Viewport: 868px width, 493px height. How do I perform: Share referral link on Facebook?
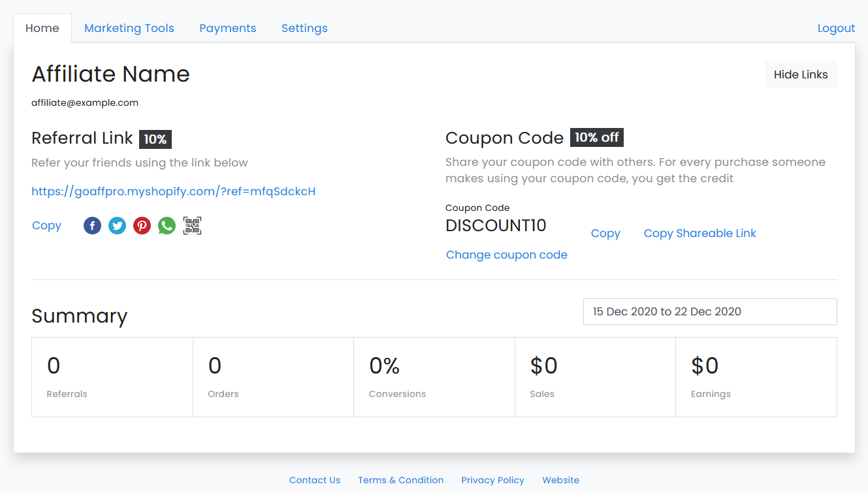click(x=92, y=225)
